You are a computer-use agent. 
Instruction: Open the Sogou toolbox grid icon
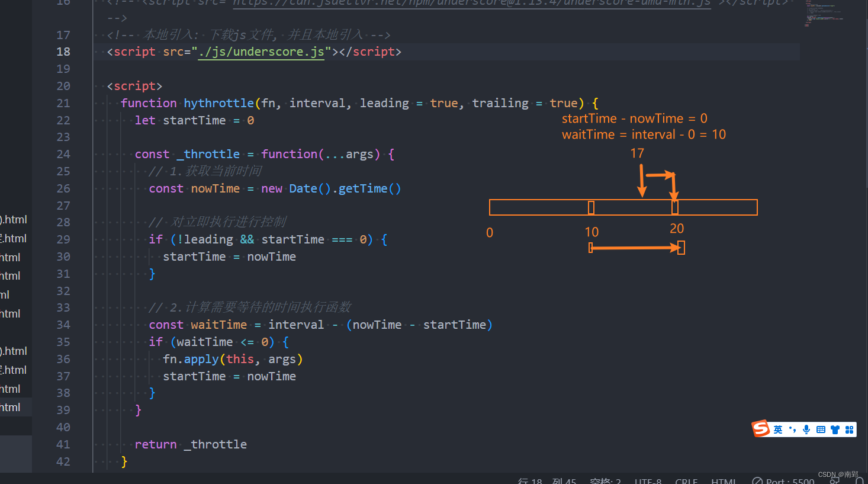click(849, 429)
